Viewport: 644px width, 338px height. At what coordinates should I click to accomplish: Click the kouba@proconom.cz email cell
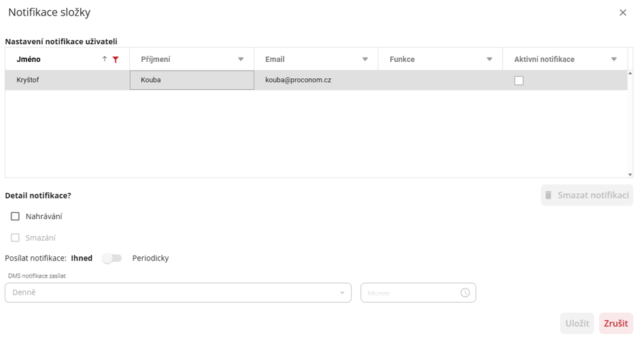tap(298, 80)
